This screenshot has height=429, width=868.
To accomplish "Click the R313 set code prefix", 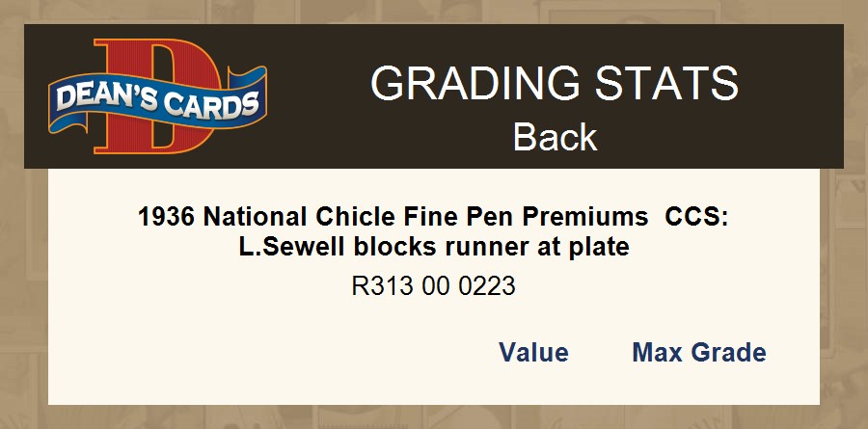I will tap(378, 286).
